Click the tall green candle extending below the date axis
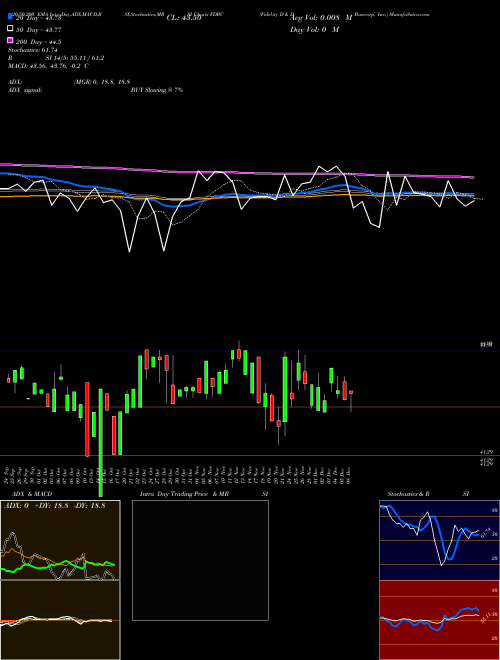 click(x=101, y=443)
